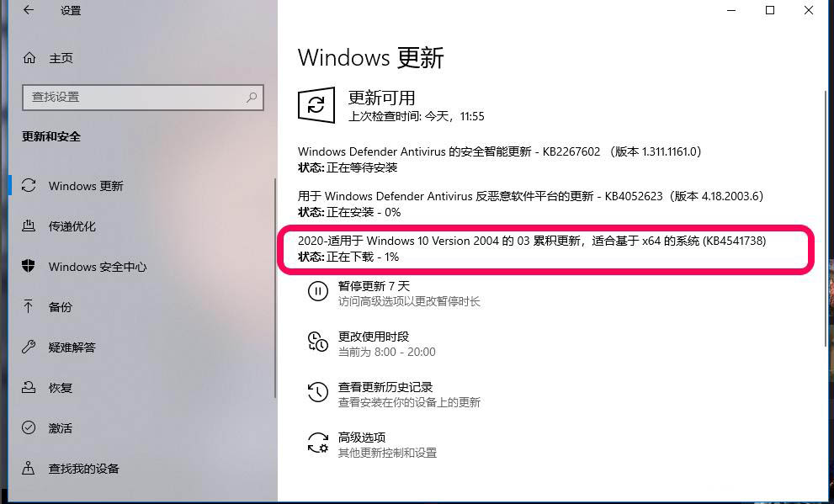Click the shield icon for Windows 安全中心
Image resolution: width=834 pixels, height=504 pixels.
pos(29,266)
